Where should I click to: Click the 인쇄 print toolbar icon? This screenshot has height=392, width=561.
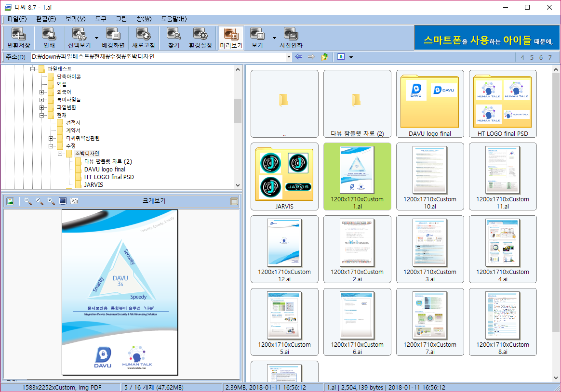[x=49, y=38]
